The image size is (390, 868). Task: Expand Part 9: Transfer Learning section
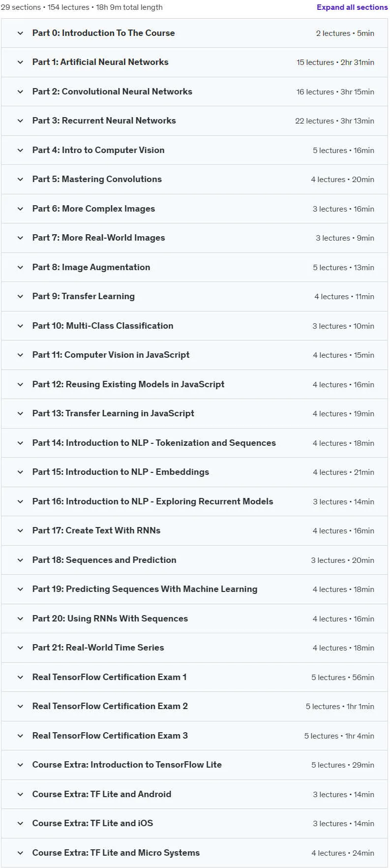click(x=194, y=297)
